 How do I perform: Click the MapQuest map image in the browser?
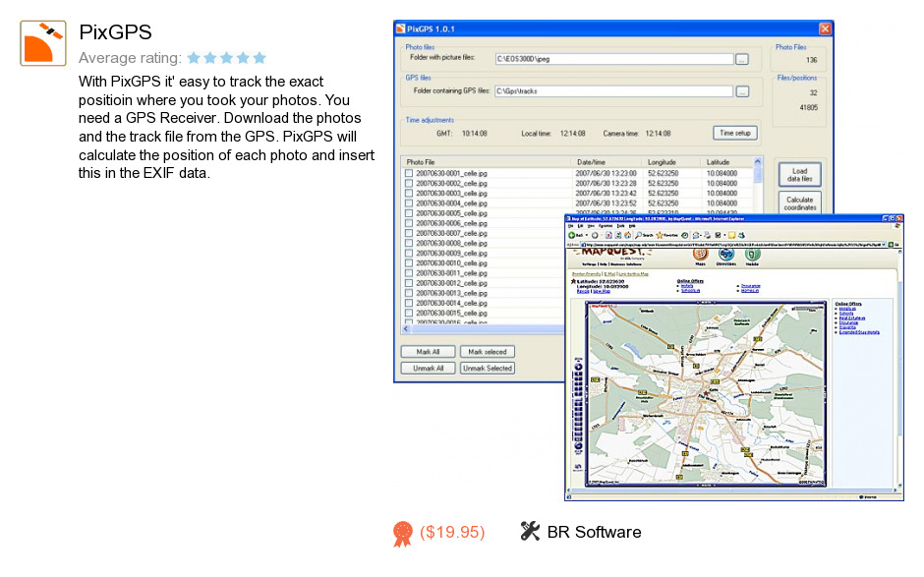coord(706,394)
